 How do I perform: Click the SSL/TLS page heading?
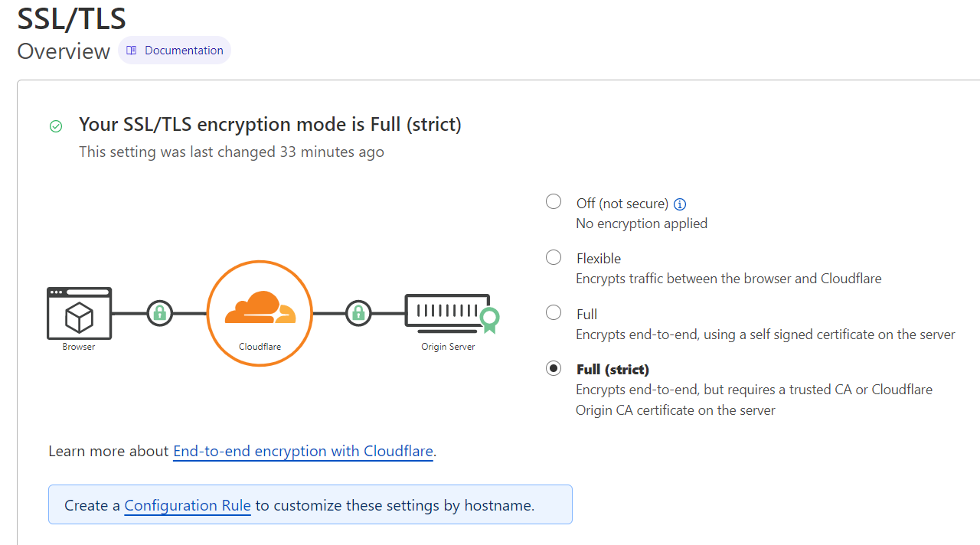tap(72, 18)
